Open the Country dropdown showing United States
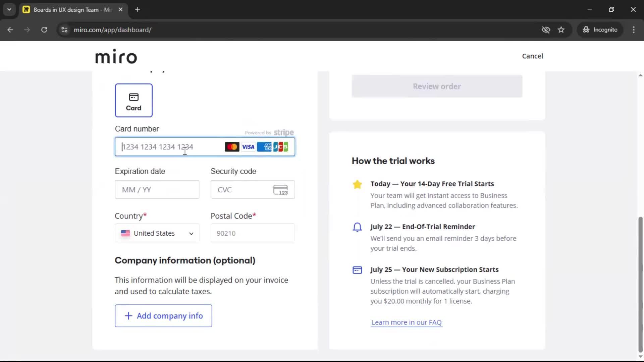The height and width of the screenshot is (362, 644). point(157,233)
